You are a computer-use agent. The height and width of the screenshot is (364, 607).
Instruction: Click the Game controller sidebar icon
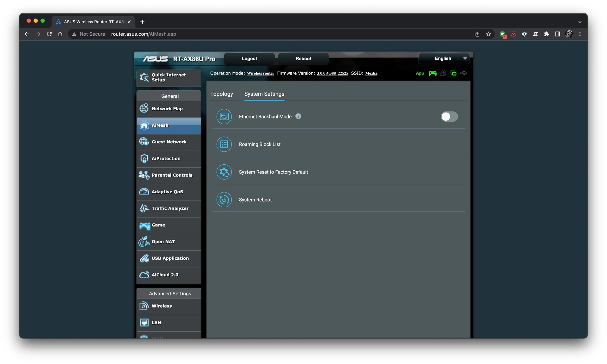[x=145, y=225]
